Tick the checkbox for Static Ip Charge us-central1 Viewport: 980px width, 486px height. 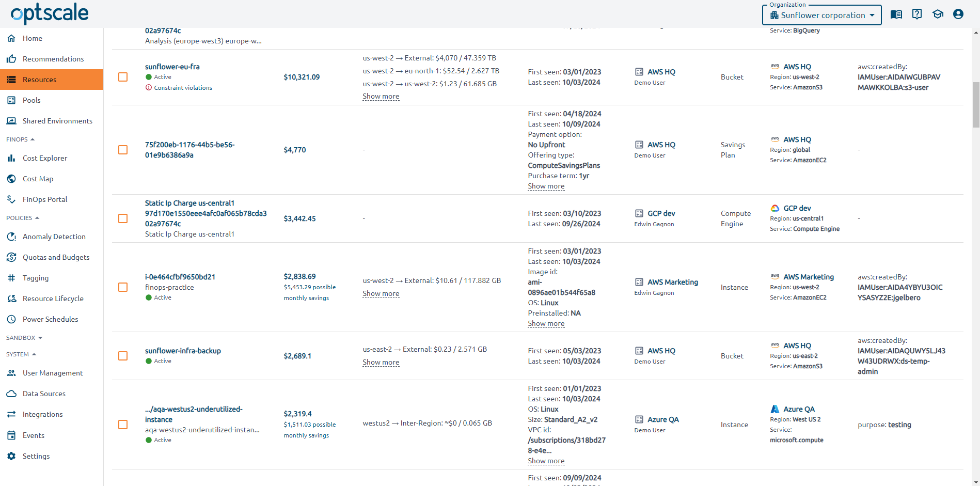pos(123,218)
